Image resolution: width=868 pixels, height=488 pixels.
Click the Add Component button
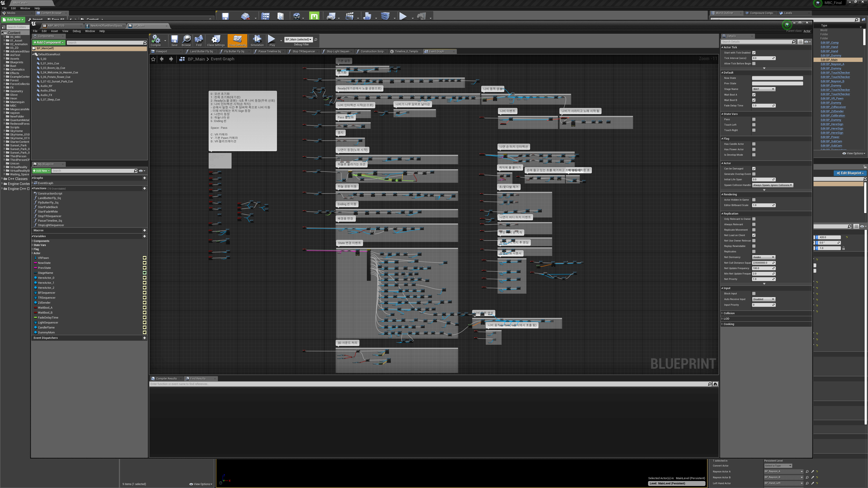(49, 42)
